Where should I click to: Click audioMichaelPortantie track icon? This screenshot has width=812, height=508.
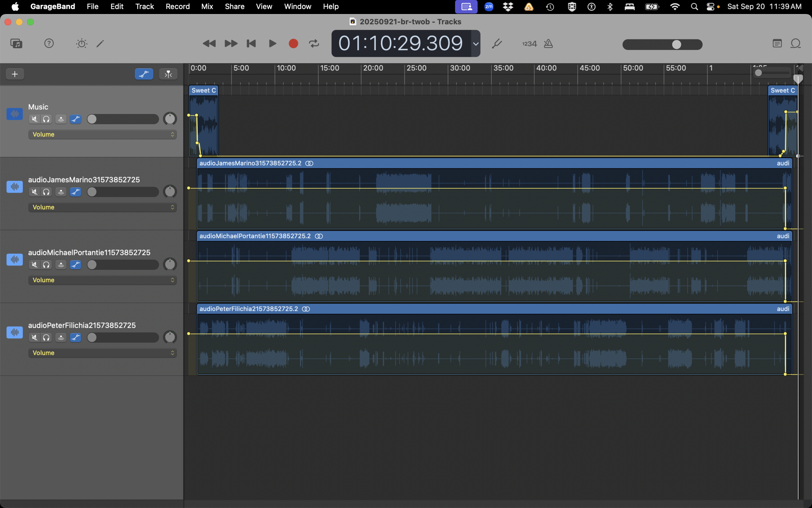coord(14,259)
